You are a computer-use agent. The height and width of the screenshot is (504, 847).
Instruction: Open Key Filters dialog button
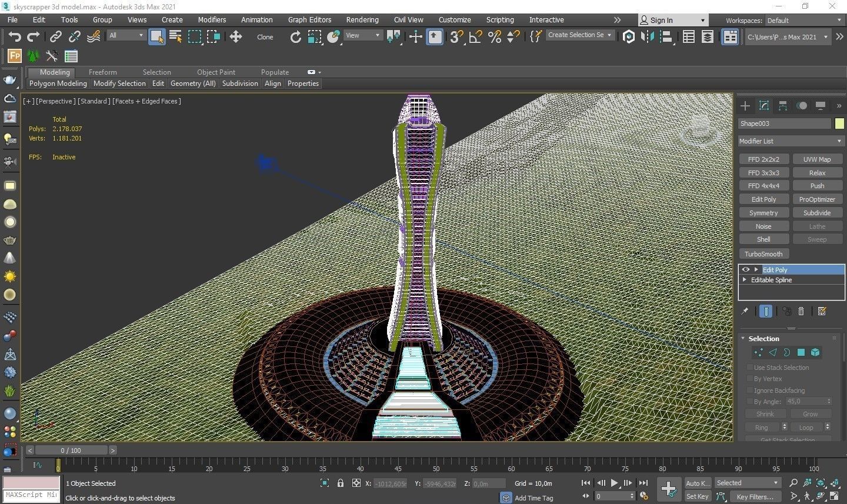click(755, 496)
